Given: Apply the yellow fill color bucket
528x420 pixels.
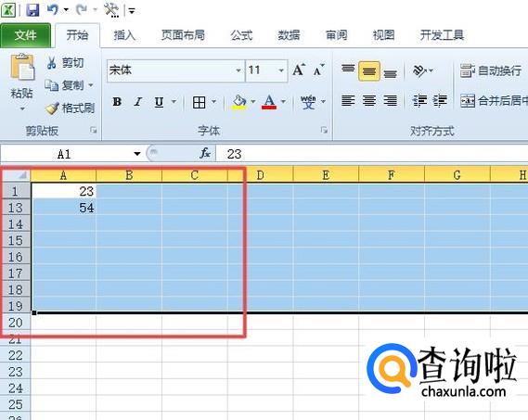Looking at the screenshot, I should click(238, 102).
